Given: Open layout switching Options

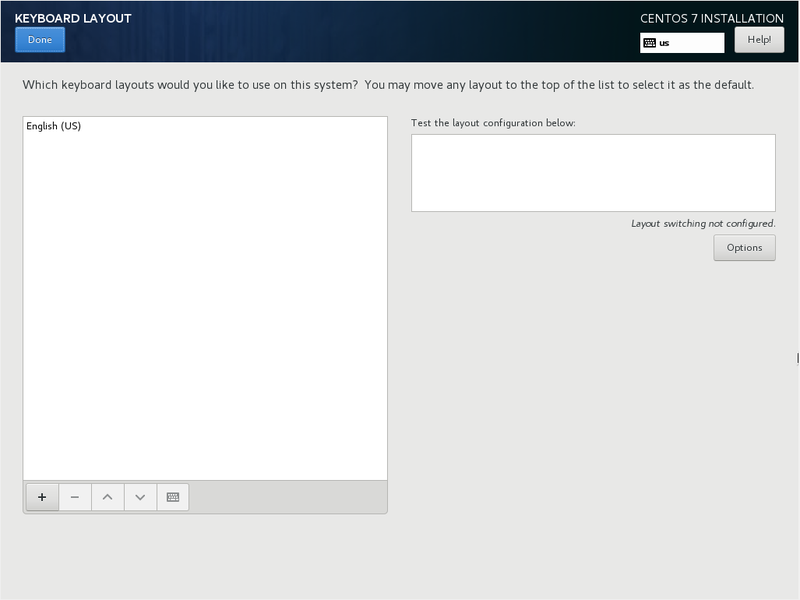Looking at the screenshot, I should [x=744, y=248].
